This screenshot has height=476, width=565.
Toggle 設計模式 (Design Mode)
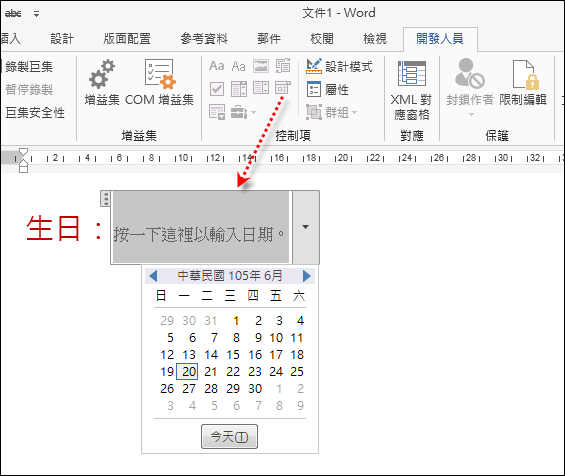[x=339, y=66]
